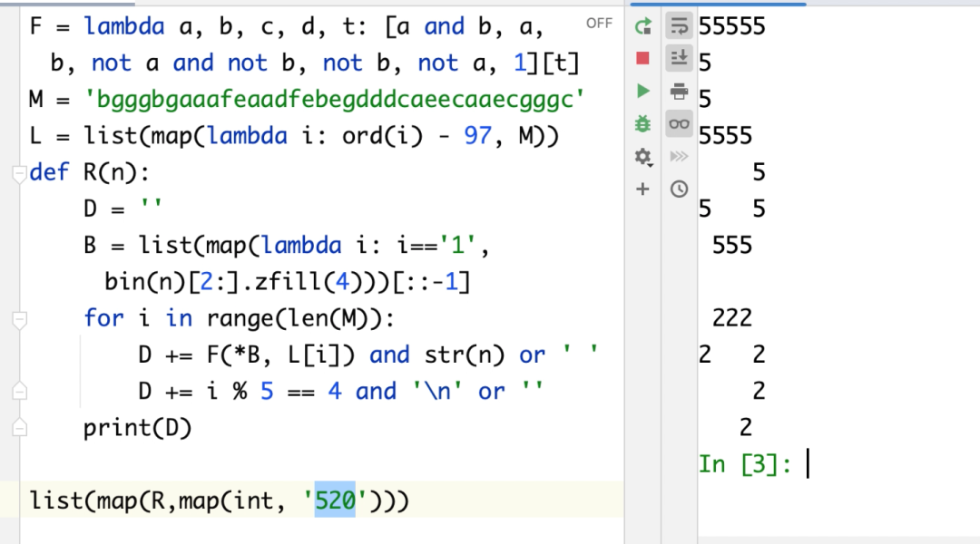This screenshot has width=980, height=544.
Task: Click the 'bgggbgaaafeaadfebegdddcaeecaaecgggc' string
Action: [x=335, y=100]
